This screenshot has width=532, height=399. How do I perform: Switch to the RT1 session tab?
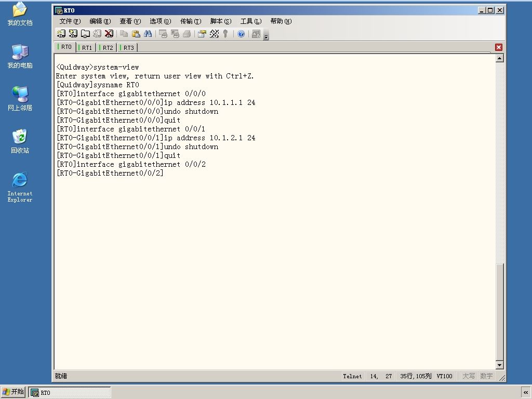click(86, 47)
